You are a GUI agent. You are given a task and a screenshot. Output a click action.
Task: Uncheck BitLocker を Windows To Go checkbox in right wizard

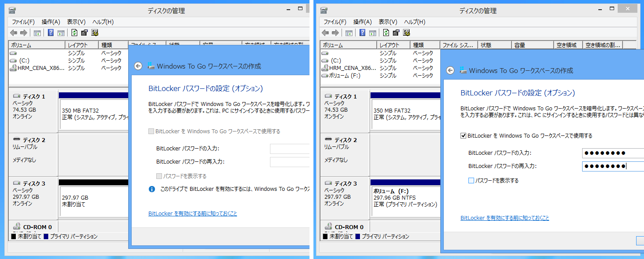pos(463,135)
